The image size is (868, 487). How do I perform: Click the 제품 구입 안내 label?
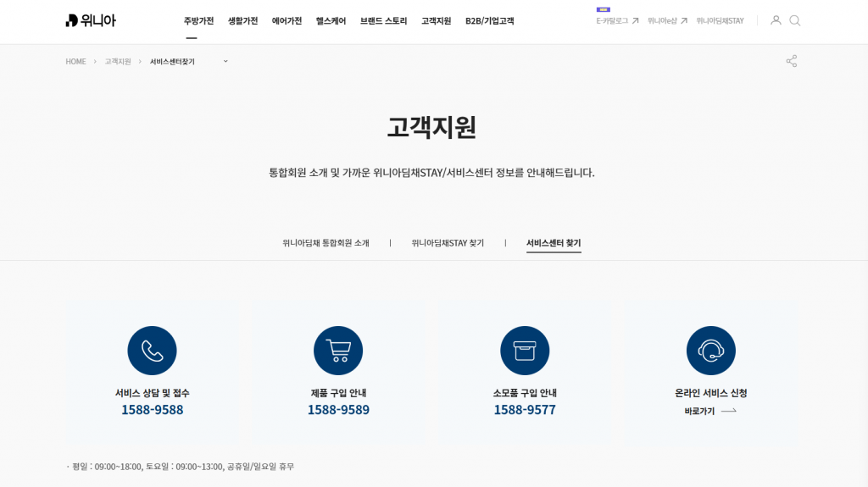338,393
